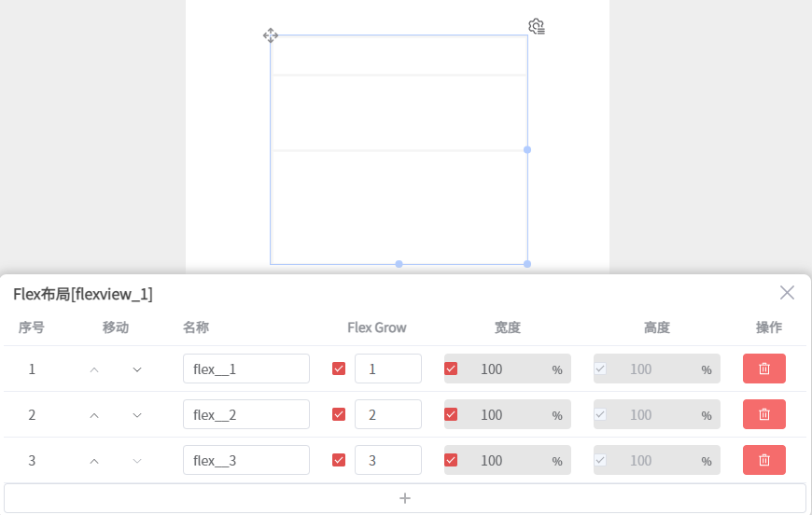The width and height of the screenshot is (812, 515).
Task: Delete the flex__1 row with the trash icon
Action: pyautogui.click(x=763, y=369)
